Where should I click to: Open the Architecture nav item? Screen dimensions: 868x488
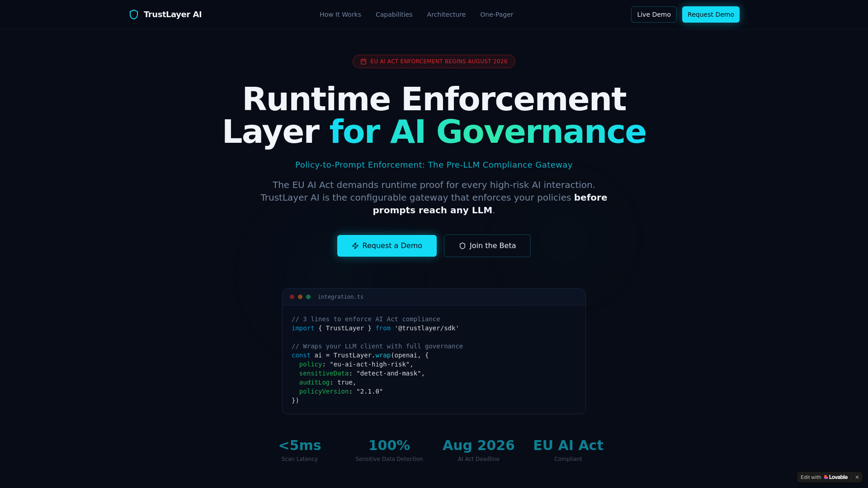pyautogui.click(x=446, y=14)
